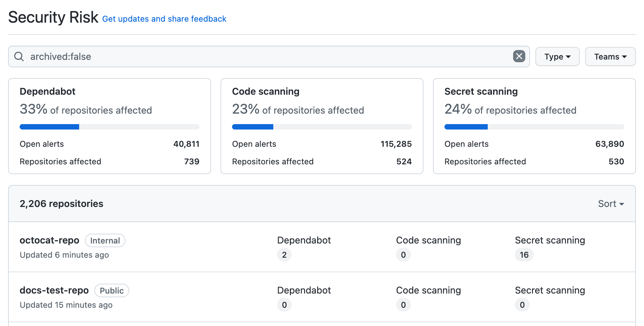Click the Dependabot progress bar

(110, 127)
